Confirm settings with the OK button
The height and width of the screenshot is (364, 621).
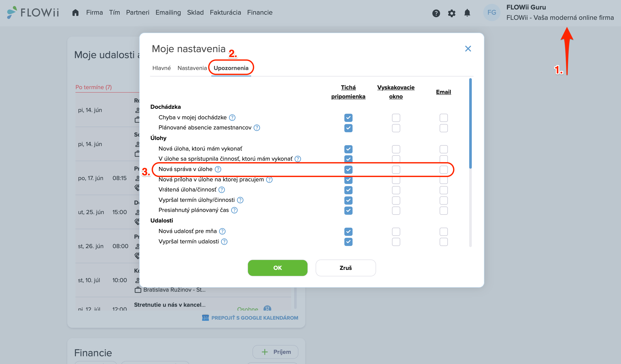click(278, 268)
